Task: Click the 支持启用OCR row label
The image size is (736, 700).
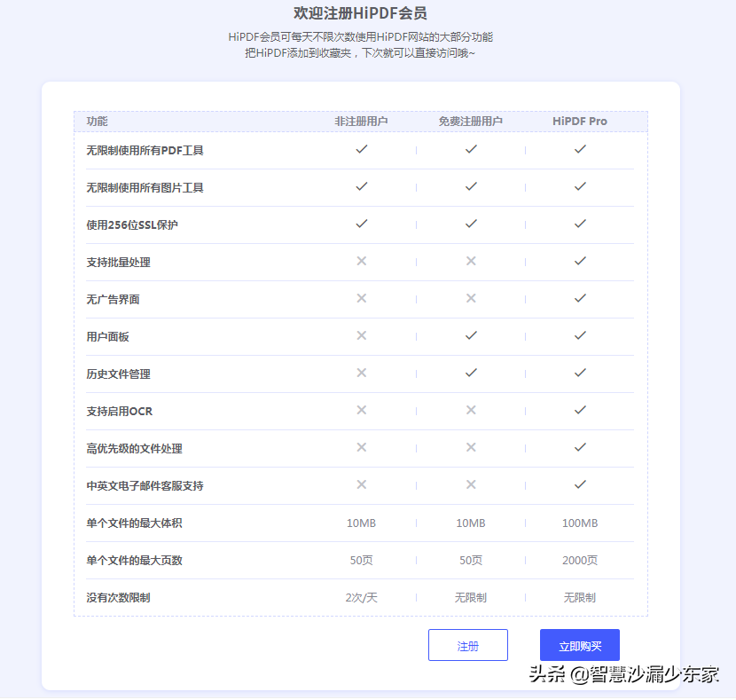Action: point(120,412)
